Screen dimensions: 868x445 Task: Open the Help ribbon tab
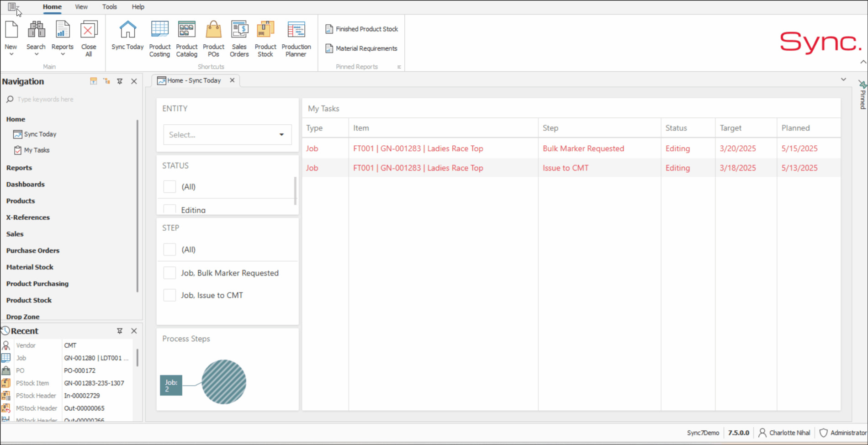pos(138,7)
